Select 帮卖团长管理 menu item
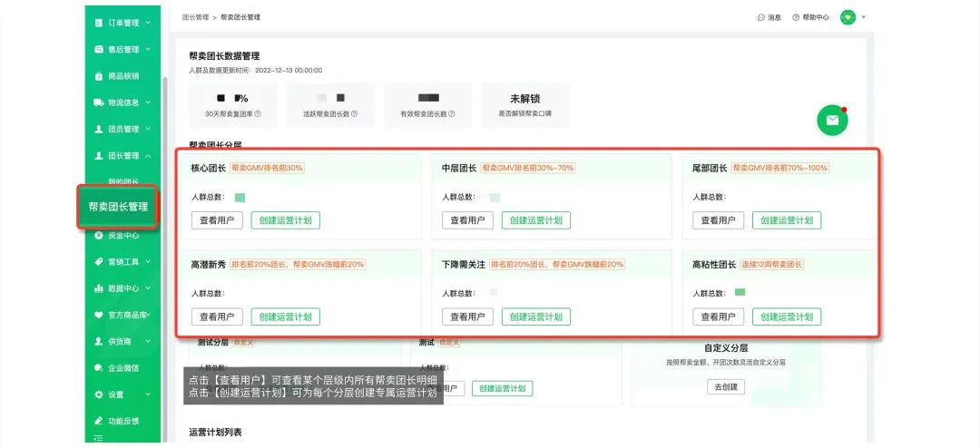This screenshot has height=448, width=980. (x=118, y=207)
